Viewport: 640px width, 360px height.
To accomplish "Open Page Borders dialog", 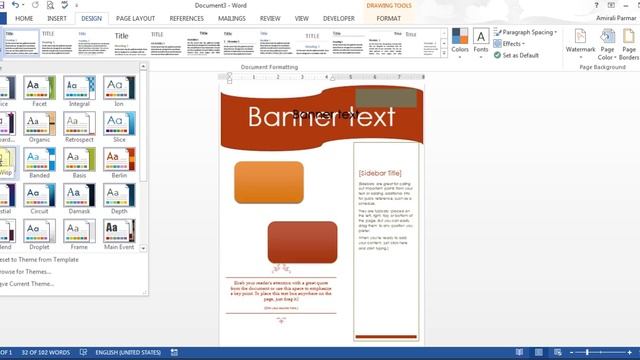I will pyautogui.click(x=629, y=44).
